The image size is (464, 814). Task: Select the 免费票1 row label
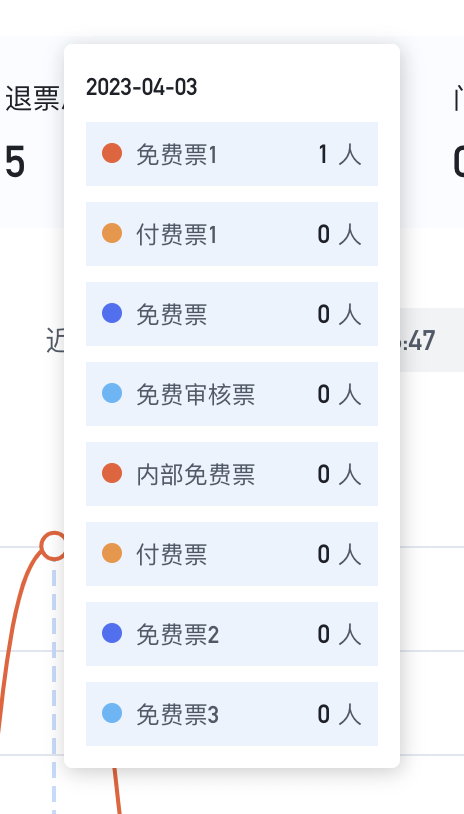tap(177, 155)
